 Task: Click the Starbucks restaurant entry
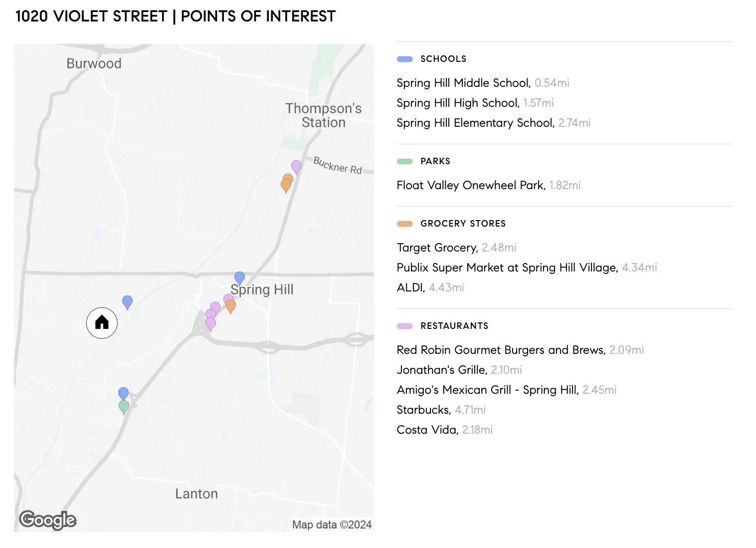point(423,410)
